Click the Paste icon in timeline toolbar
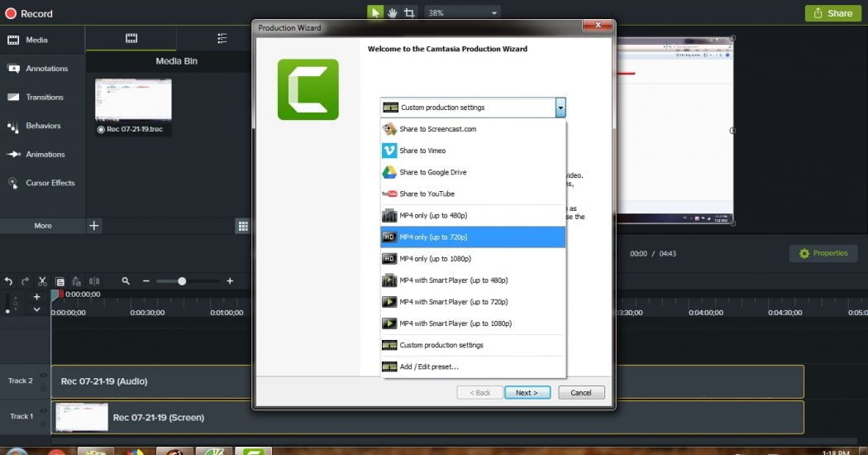 (77, 281)
